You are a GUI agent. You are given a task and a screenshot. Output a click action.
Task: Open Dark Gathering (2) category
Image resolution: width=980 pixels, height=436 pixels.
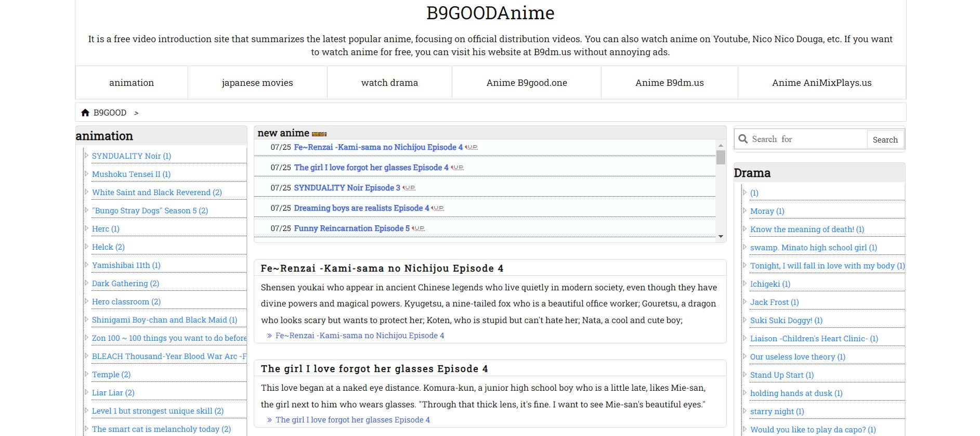125,283
